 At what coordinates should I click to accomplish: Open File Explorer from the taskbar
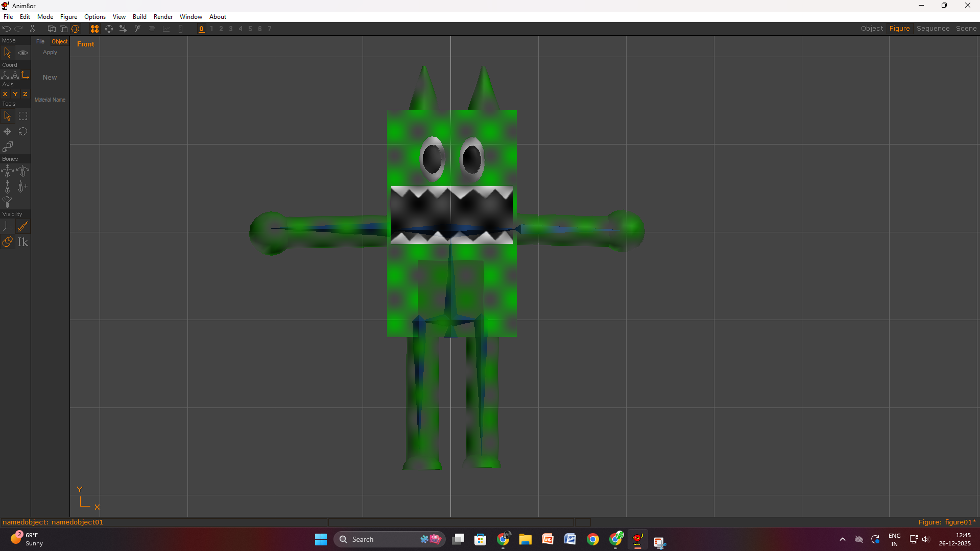(525, 539)
